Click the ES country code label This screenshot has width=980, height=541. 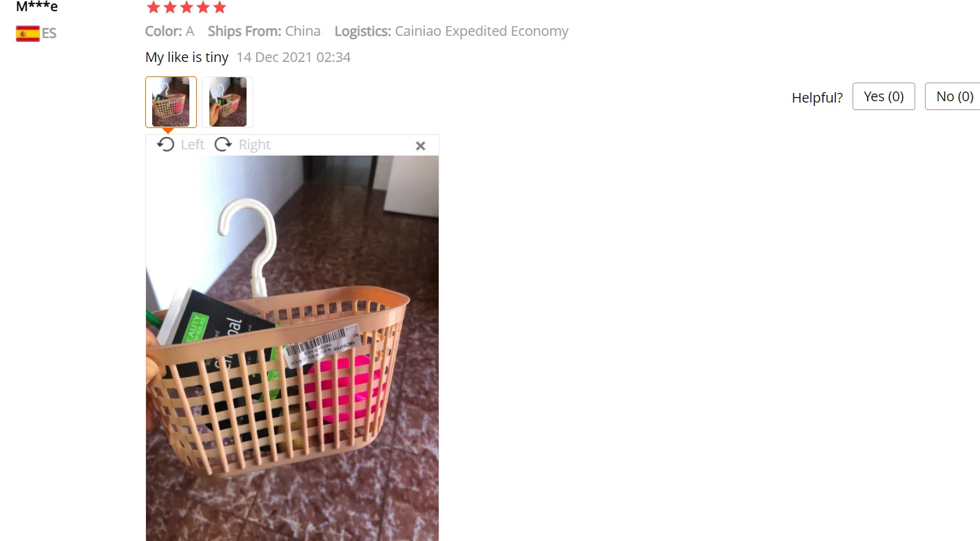[49, 33]
